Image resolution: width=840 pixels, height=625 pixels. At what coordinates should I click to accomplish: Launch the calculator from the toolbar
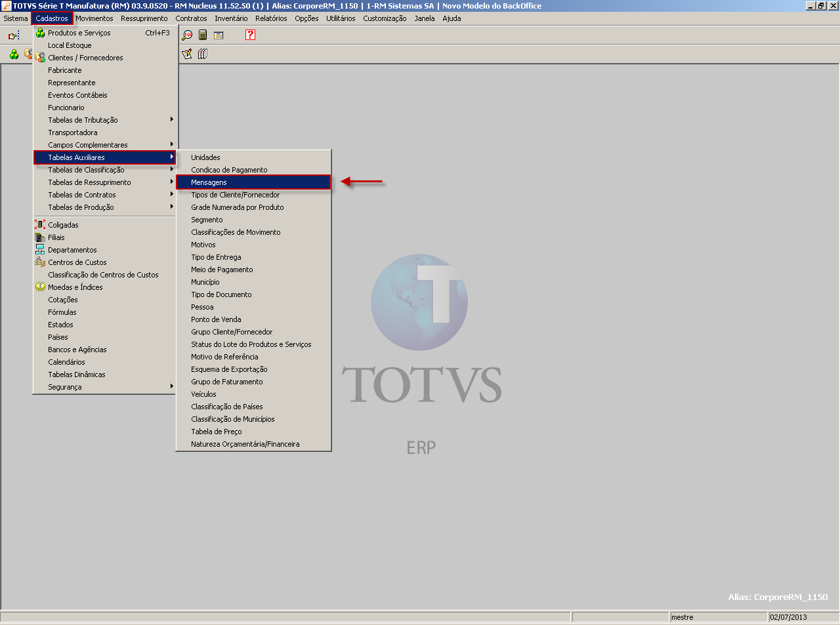(x=203, y=35)
